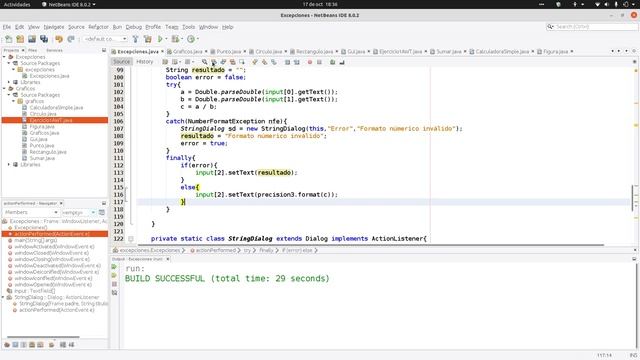
Task: Open the Actividades overview in top bar
Action: coord(17,4)
